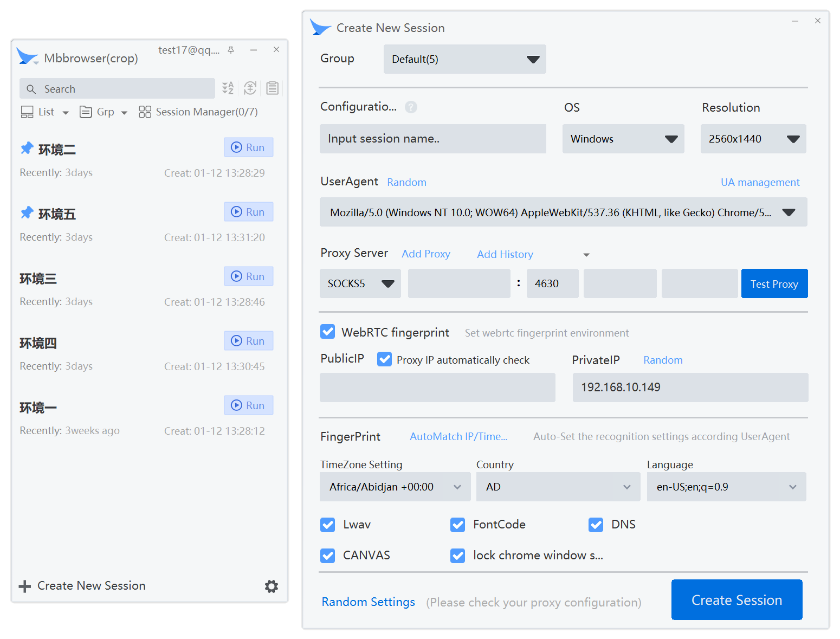840x639 pixels.
Task: Expand the UserAgent string dropdown
Action: pyautogui.click(x=564, y=212)
